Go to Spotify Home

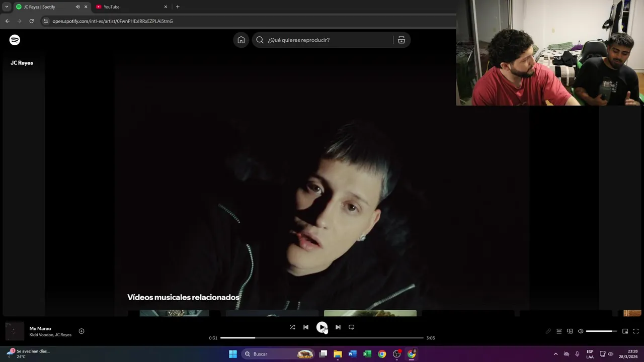(241, 40)
